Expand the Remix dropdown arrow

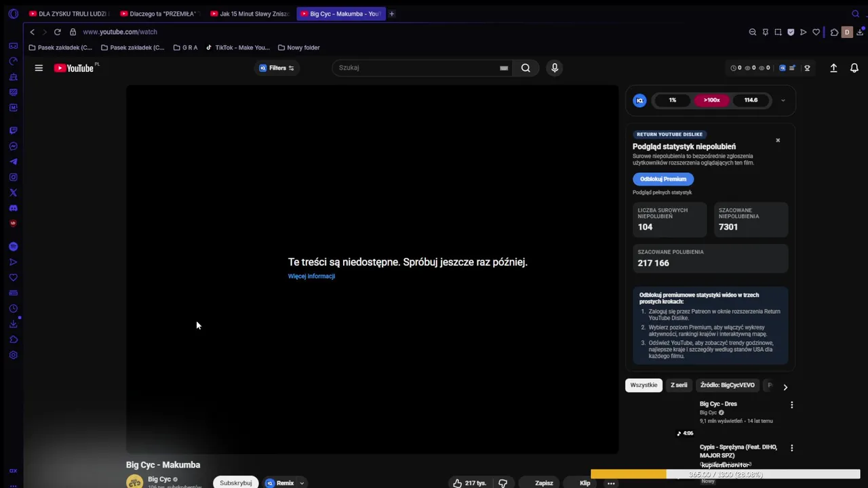(302, 483)
